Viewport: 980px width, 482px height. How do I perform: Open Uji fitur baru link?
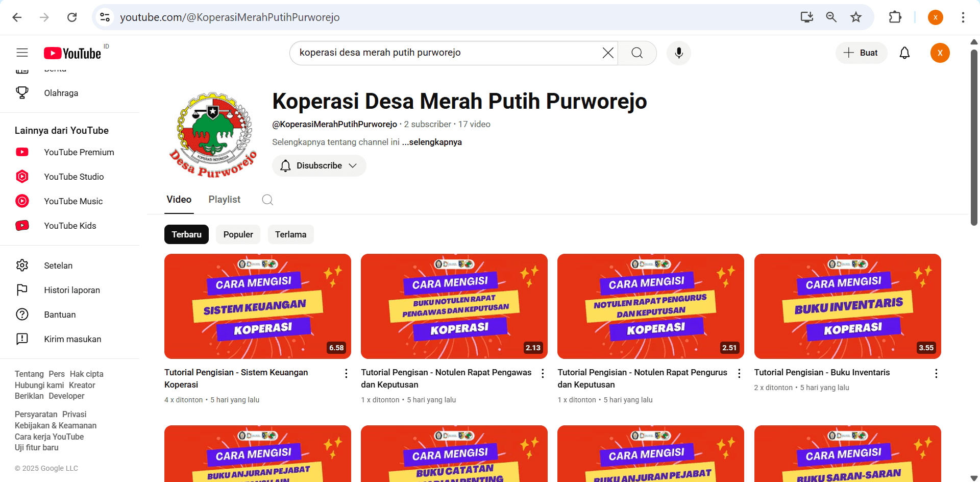point(37,447)
